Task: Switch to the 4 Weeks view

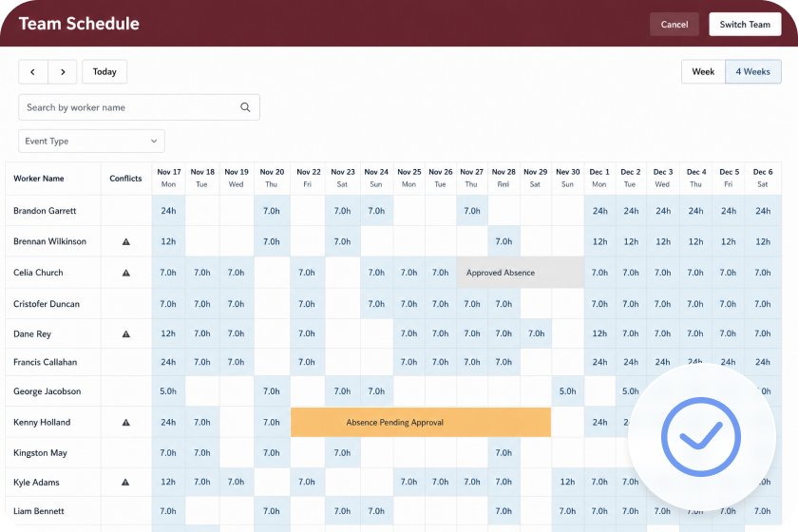Action: click(x=753, y=72)
